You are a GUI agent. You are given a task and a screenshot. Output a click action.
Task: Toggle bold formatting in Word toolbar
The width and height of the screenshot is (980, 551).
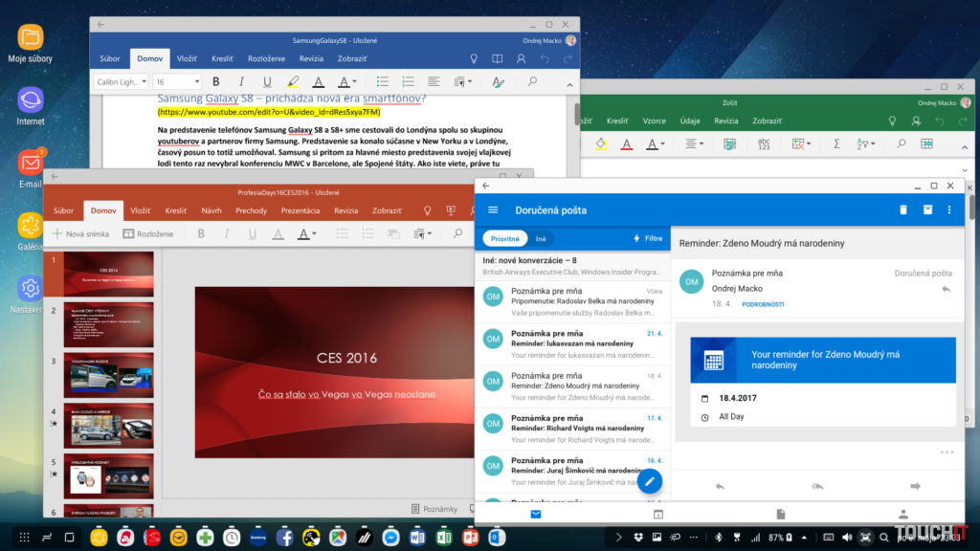[x=216, y=82]
